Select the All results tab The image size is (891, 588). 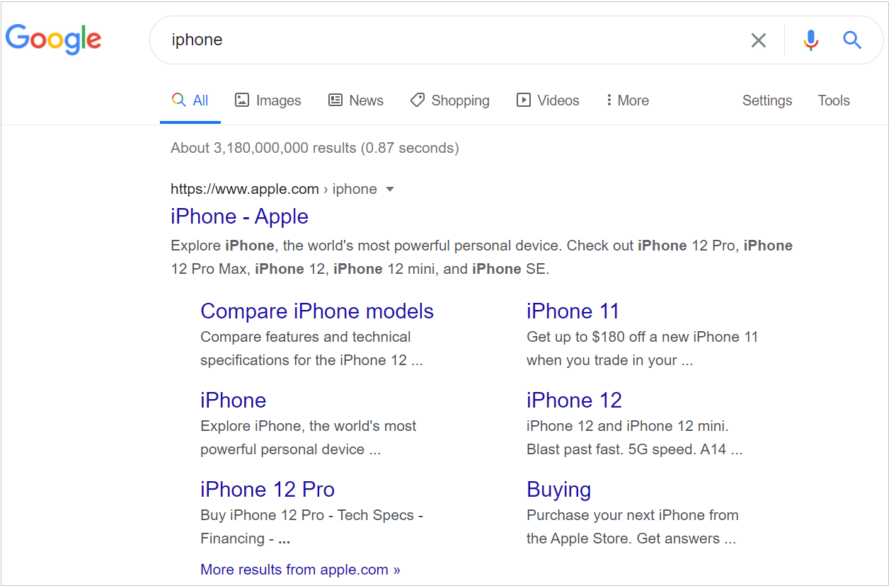(x=190, y=100)
